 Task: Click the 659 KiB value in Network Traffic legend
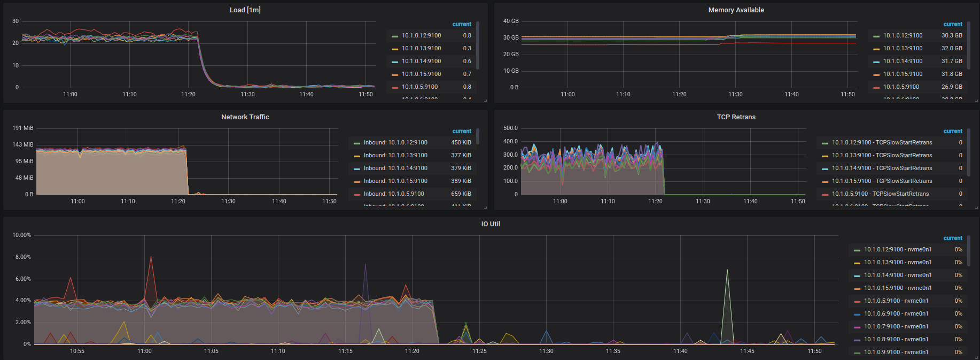click(461, 194)
